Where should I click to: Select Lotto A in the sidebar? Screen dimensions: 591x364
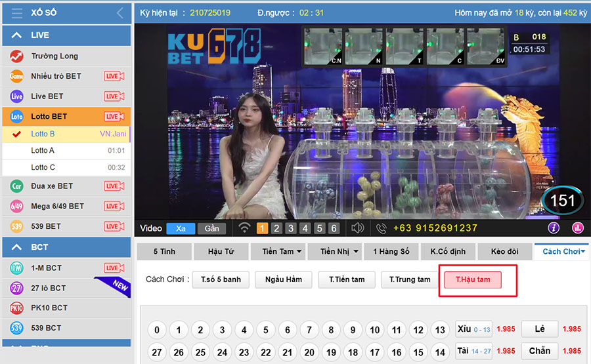pyautogui.click(x=43, y=150)
